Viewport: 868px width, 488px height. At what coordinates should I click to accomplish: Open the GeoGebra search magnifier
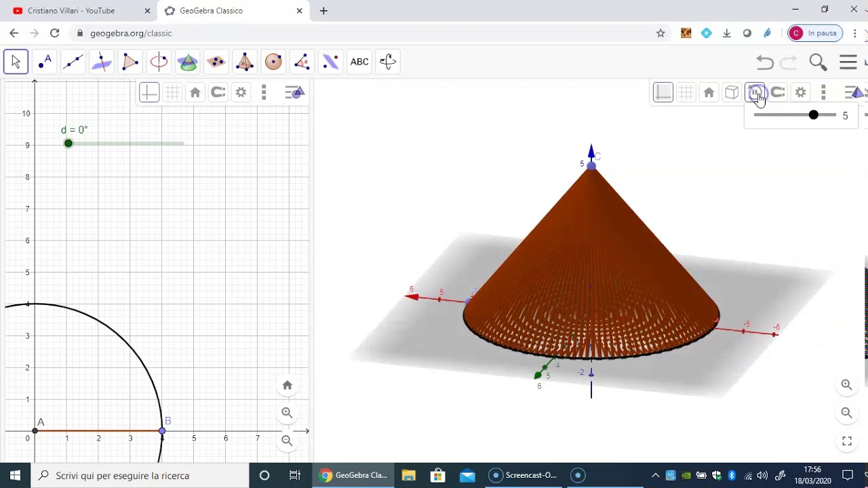(818, 62)
